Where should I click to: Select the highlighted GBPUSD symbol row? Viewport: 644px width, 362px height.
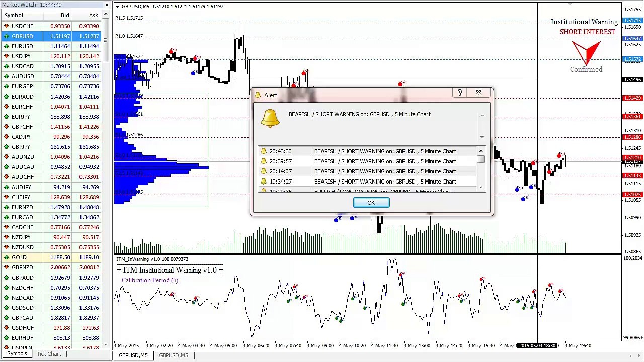pos(51,36)
